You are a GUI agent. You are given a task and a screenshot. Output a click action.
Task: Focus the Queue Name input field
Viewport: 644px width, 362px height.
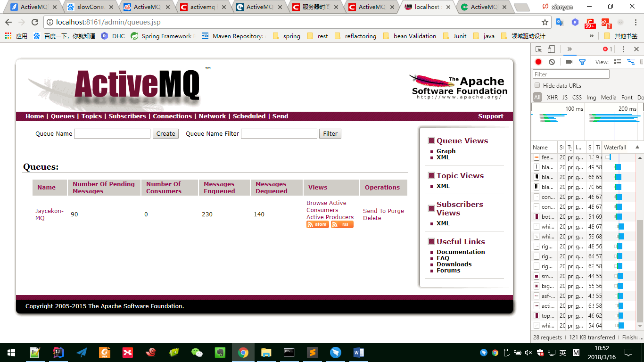(112, 133)
